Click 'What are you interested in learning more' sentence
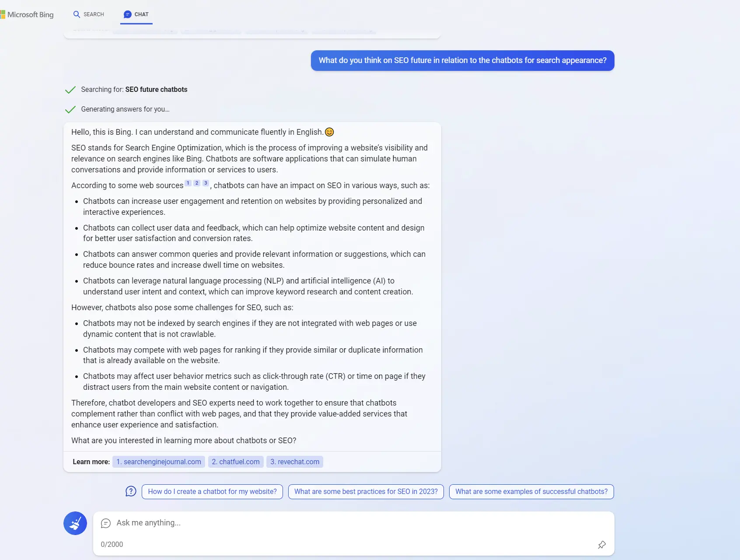The width and height of the screenshot is (740, 560). [x=184, y=441]
